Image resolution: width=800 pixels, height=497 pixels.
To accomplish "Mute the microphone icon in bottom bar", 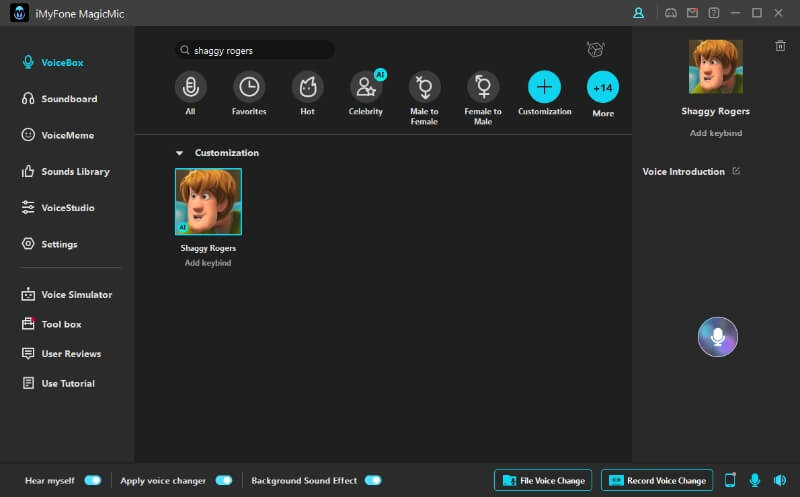I will coord(755,480).
